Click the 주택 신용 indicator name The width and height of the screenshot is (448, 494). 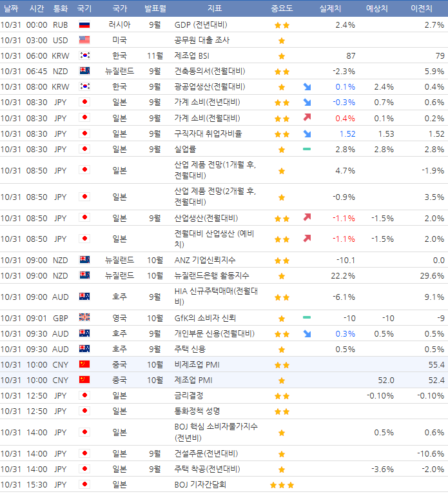click(190, 349)
